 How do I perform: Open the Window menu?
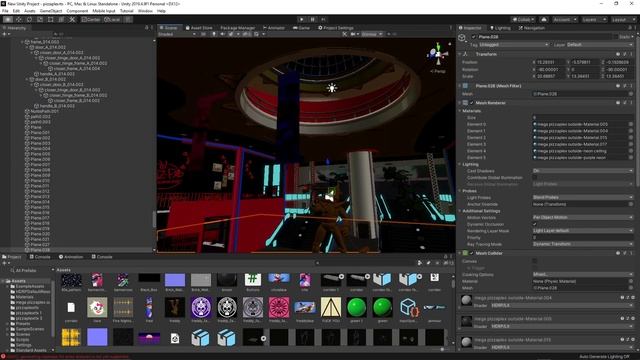(x=145, y=11)
